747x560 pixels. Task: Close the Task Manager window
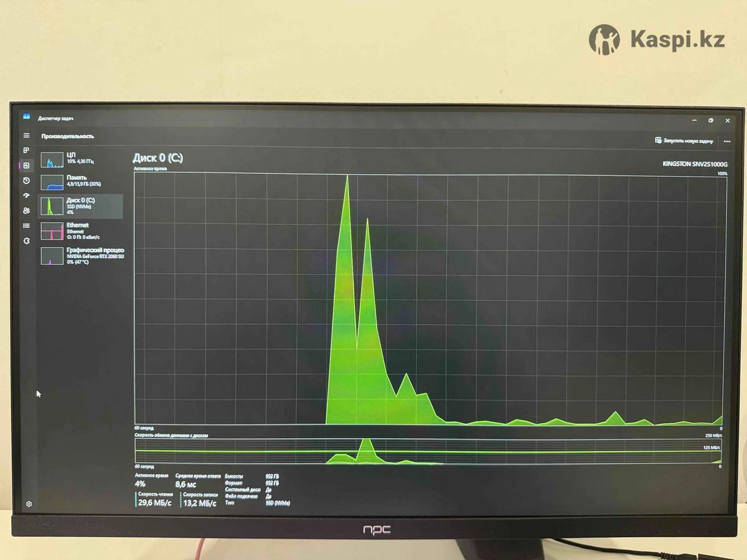pos(727,121)
